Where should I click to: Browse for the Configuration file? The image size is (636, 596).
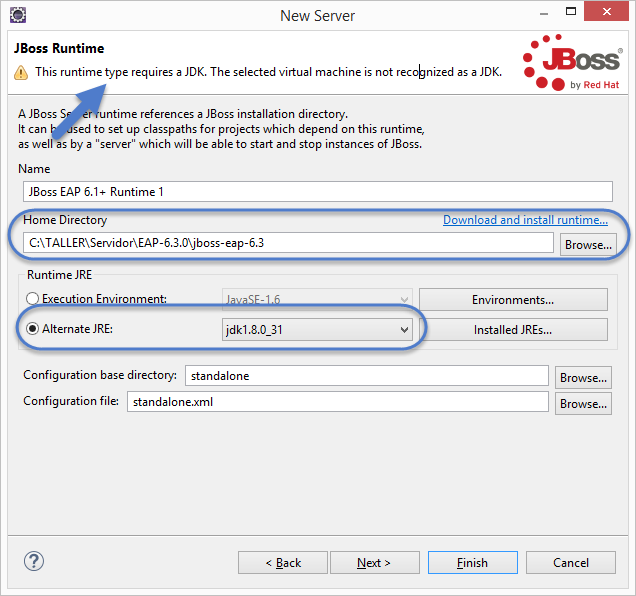pyautogui.click(x=583, y=404)
